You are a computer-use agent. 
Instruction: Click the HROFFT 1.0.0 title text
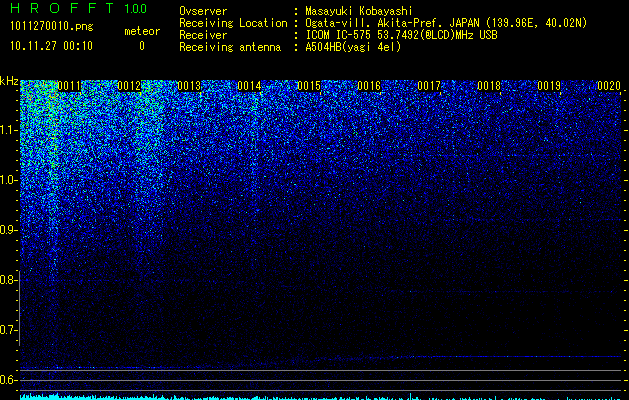pyautogui.click(x=79, y=8)
